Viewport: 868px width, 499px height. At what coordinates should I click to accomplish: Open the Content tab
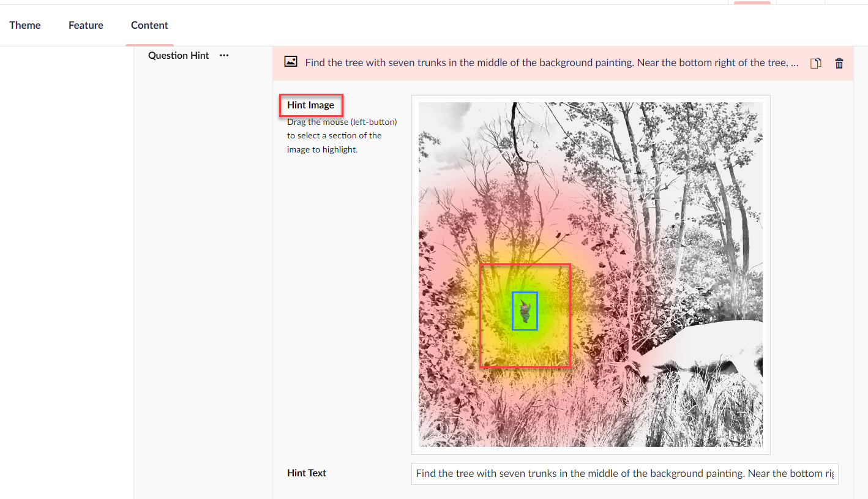(x=149, y=25)
